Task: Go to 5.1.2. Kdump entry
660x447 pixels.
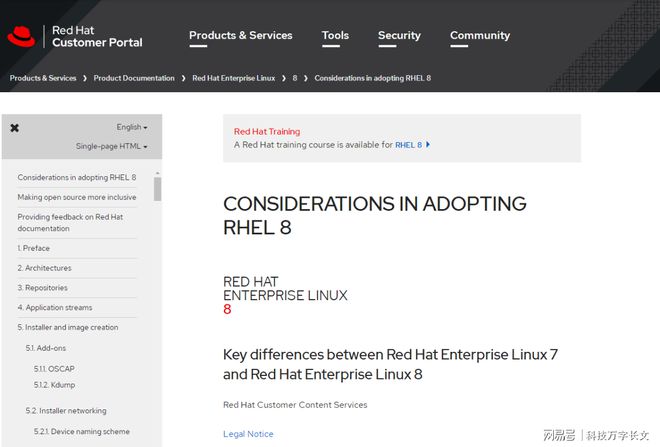Action: click(54, 385)
